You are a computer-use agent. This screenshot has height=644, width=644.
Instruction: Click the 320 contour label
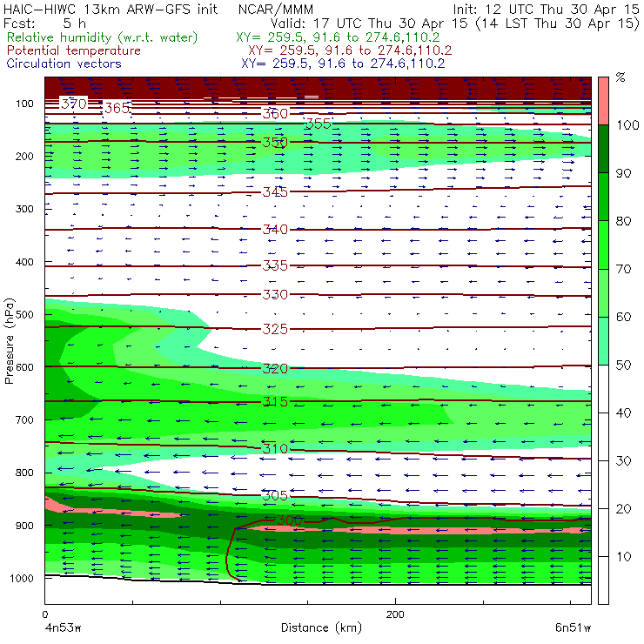pos(275,368)
